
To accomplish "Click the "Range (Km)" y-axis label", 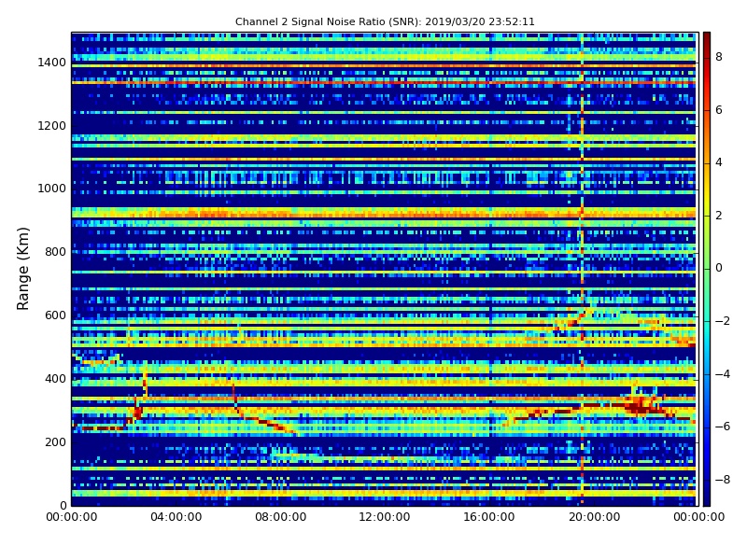I will [x=22, y=269].
